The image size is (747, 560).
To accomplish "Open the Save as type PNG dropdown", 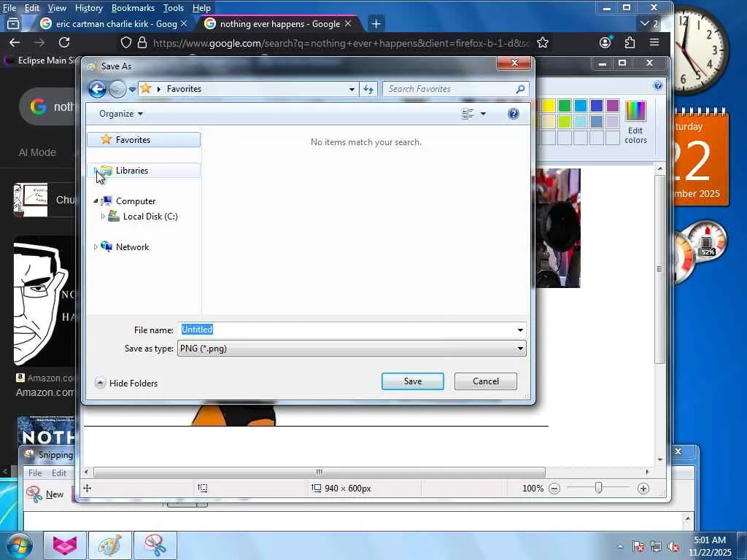I will [x=352, y=348].
